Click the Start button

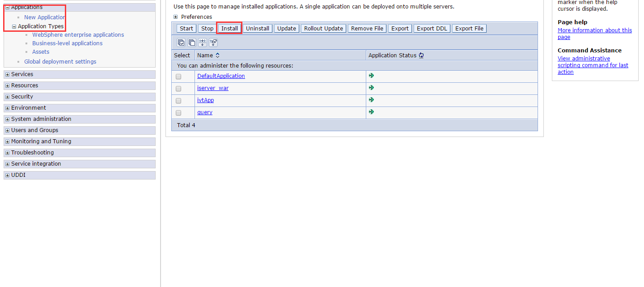tap(186, 28)
